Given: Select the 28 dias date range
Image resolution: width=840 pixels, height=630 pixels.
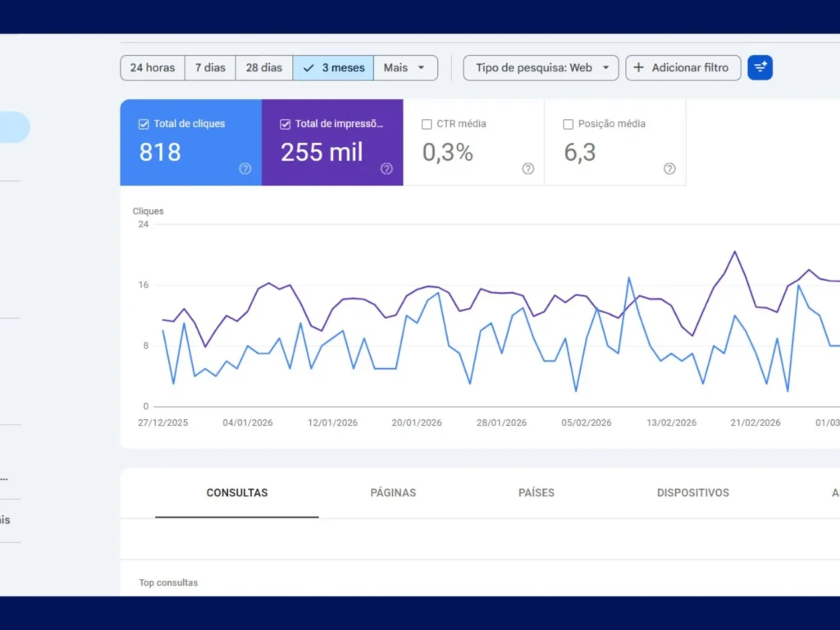Looking at the screenshot, I should click(263, 67).
